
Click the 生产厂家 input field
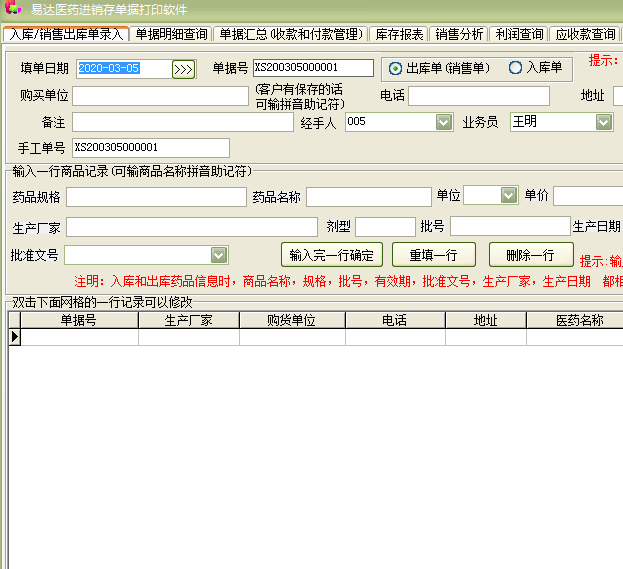[x=192, y=227]
